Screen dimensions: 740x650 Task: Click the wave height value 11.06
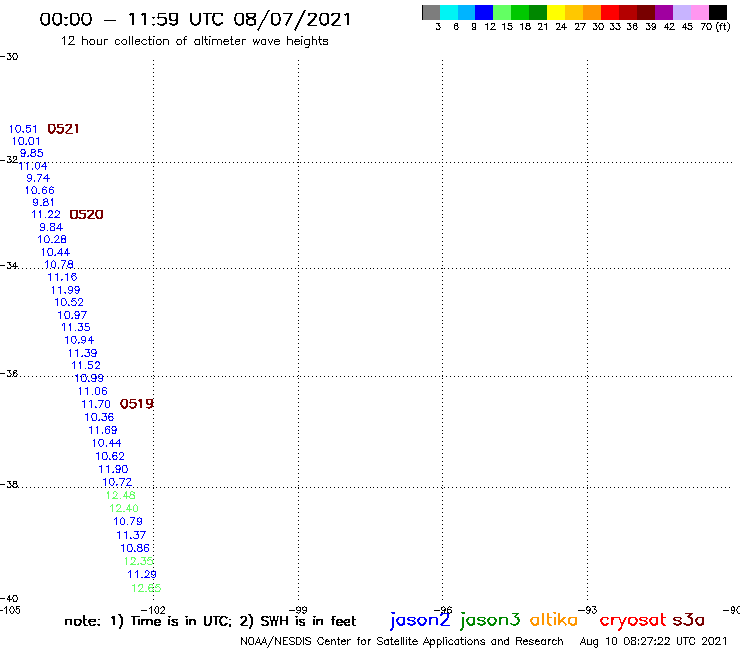[x=92, y=392]
